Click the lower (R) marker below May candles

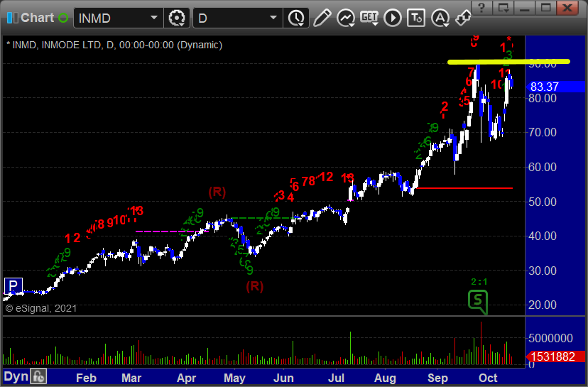(x=255, y=287)
